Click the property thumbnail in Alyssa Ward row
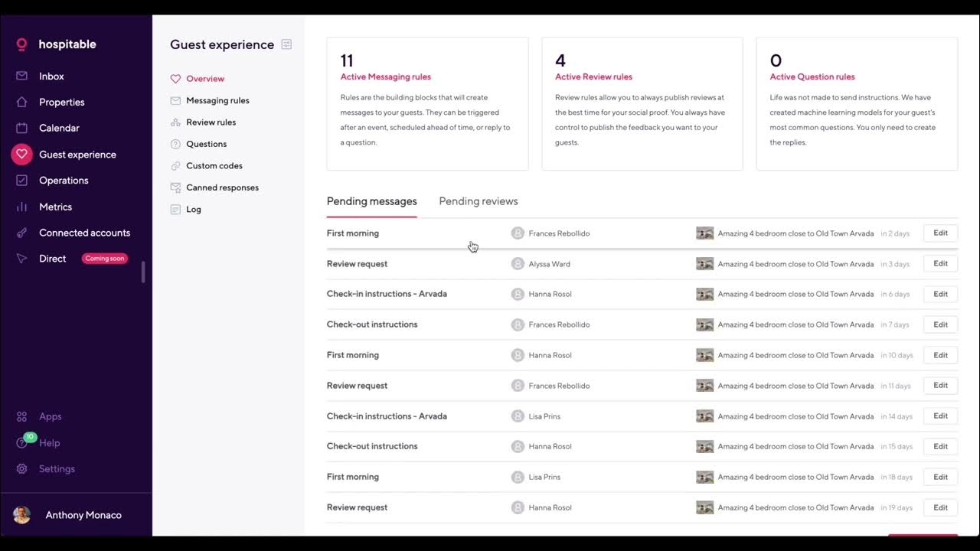This screenshot has width=980, height=551. [x=704, y=264]
